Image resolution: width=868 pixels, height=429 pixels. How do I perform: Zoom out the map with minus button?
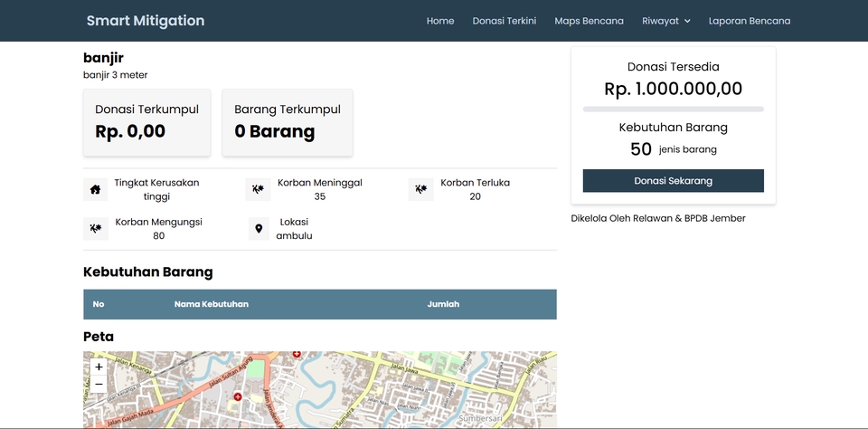click(x=99, y=384)
